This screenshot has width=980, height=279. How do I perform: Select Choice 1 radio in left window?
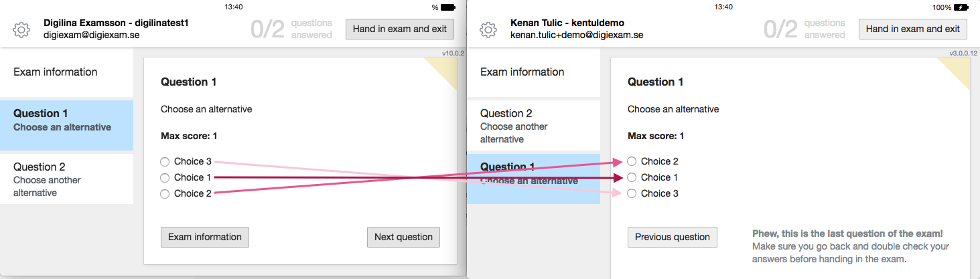[x=165, y=177]
